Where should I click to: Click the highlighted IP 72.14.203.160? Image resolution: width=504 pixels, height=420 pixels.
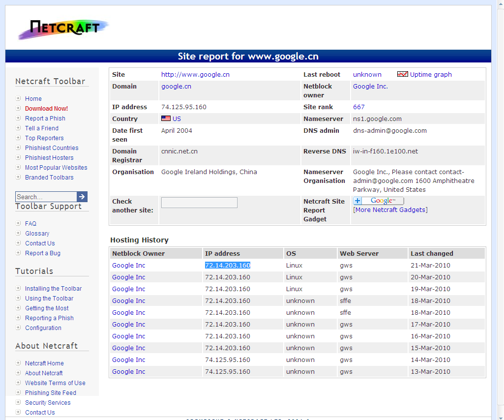point(228,265)
